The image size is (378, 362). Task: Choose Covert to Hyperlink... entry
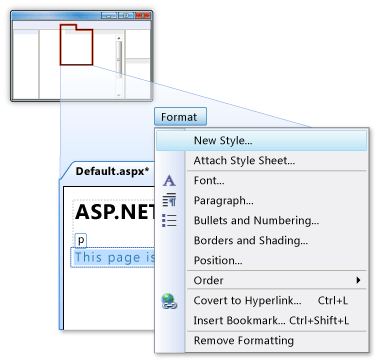coord(261,301)
